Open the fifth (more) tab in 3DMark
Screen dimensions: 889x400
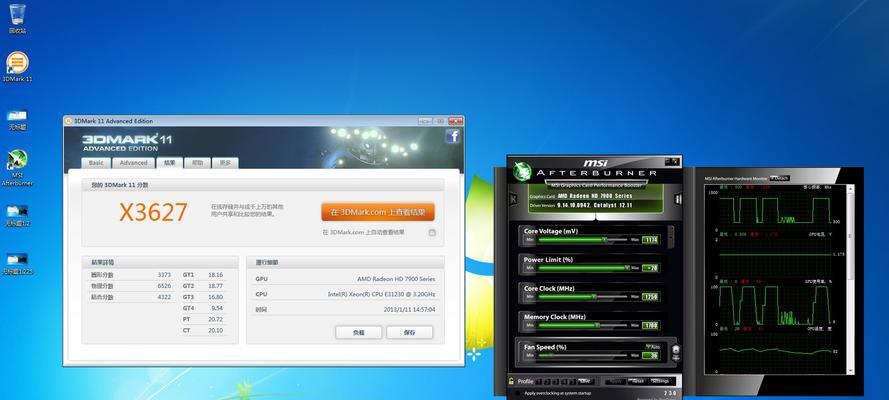click(225, 163)
